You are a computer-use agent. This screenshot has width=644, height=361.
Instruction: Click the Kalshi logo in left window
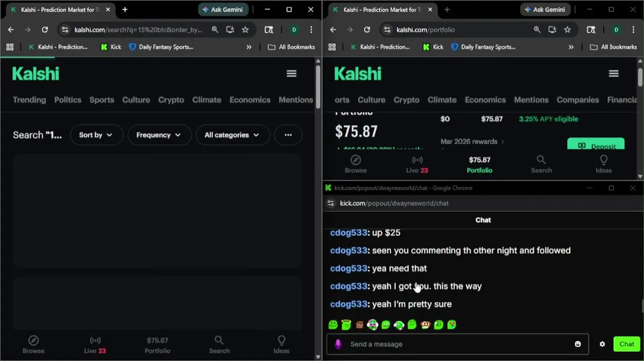pos(36,74)
